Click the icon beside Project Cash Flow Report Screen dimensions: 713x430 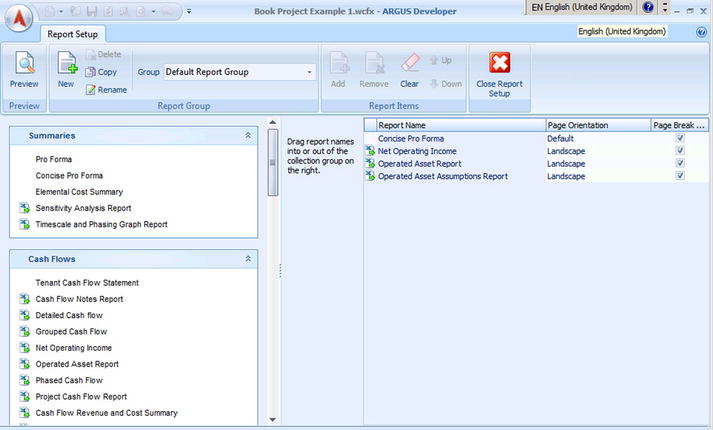[25, 396]
